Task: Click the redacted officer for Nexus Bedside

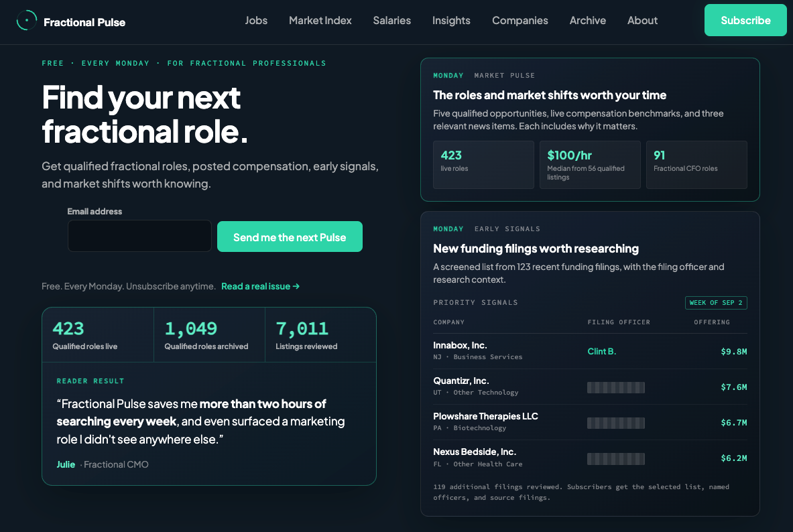Action: pyautogui.click(x=616, y=459)
